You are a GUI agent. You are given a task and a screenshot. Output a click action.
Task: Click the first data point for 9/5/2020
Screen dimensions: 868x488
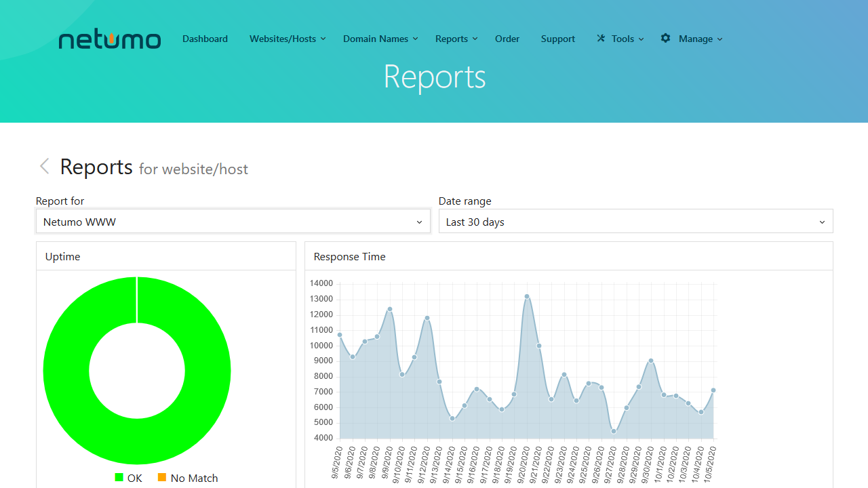click(x=340, y=335)
